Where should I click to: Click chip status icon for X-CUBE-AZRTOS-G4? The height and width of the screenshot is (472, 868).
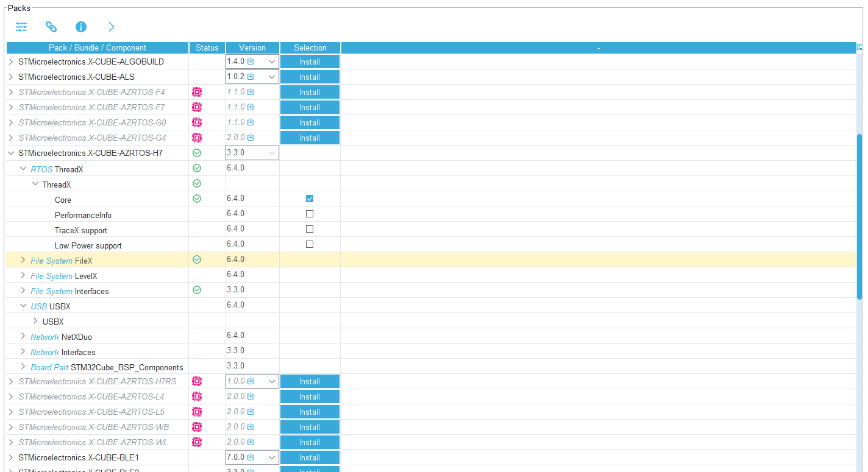tap(196, 138)
